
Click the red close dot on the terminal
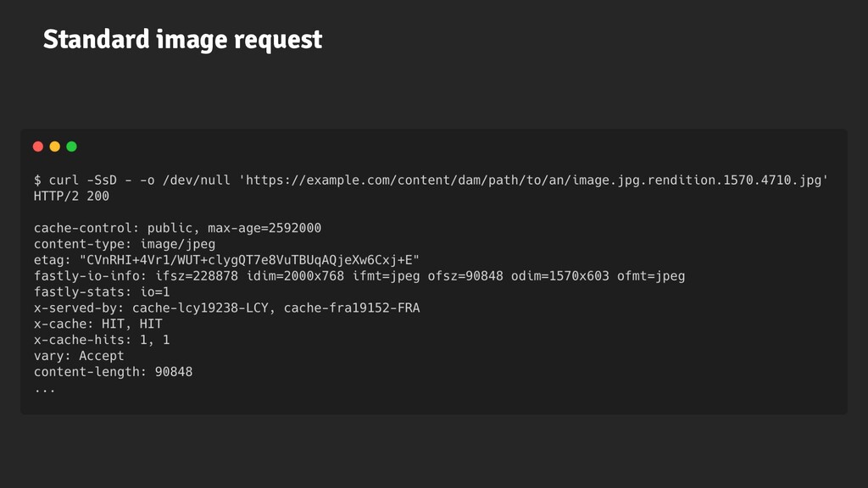(x=38, y=147)
